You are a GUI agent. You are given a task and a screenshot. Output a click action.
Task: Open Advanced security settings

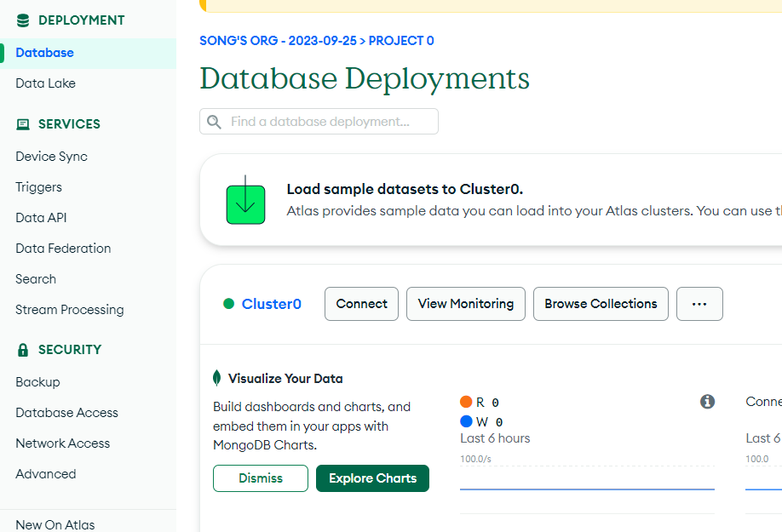point(46,474)
